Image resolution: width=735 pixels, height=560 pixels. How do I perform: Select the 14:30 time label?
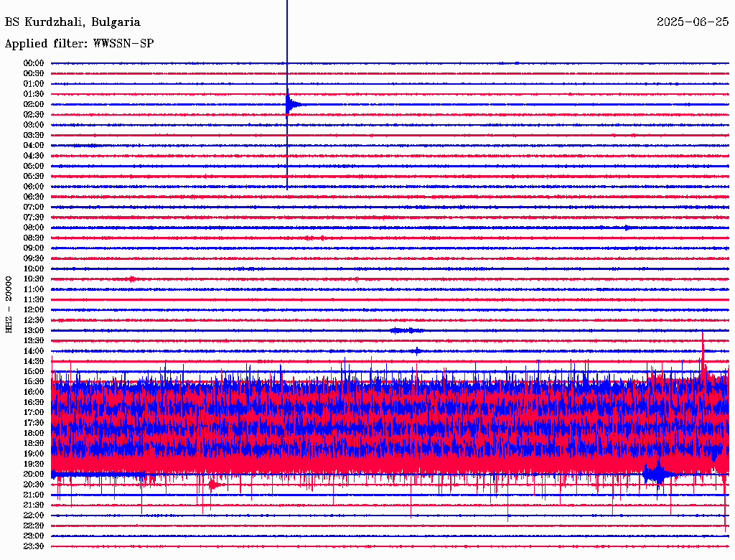tap(34, 361)
